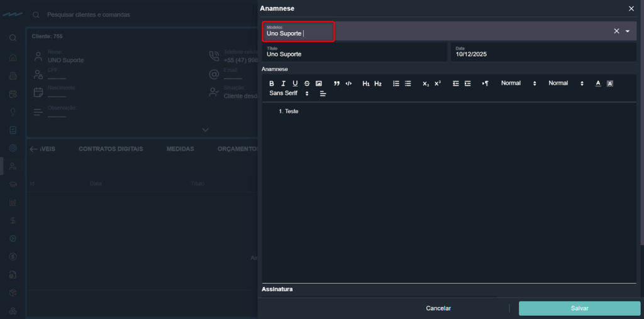This screenshot has height=319, width=644.
Task: Increase the text indent
Action: coord(467,84)
